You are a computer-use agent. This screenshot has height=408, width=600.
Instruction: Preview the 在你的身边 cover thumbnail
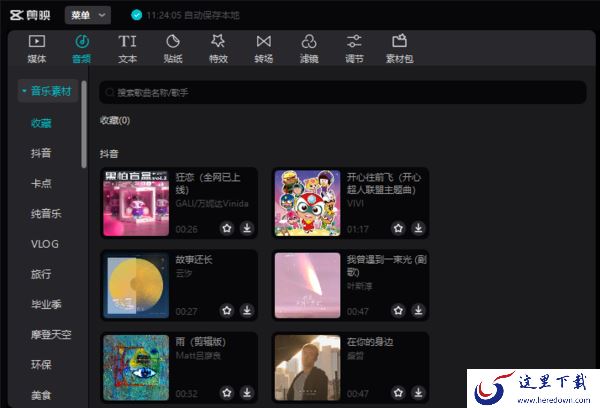coord(307,367)
